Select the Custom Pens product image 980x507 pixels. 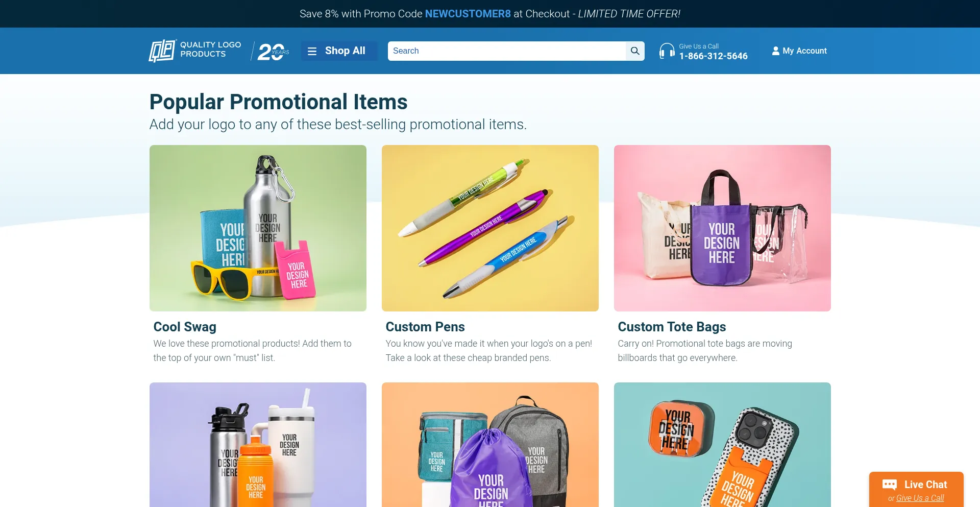point(490,228)
